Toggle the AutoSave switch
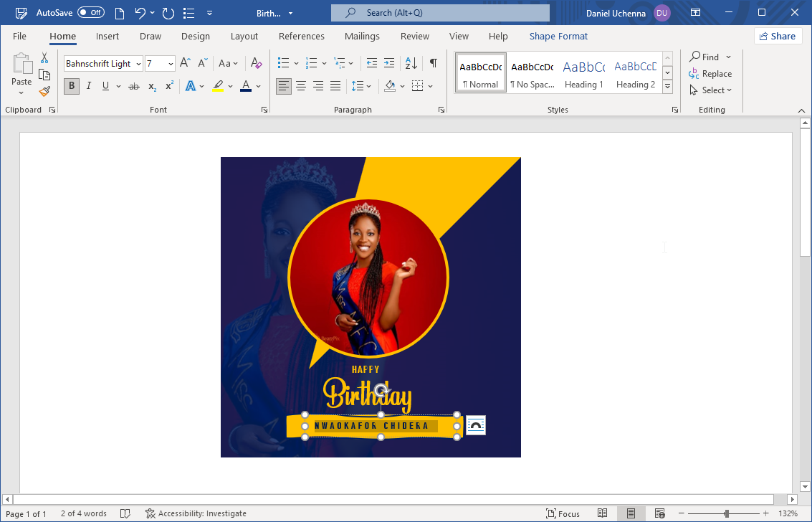Image resolution: width=812 pixels, height=522 pixels. tap(90, 13)
